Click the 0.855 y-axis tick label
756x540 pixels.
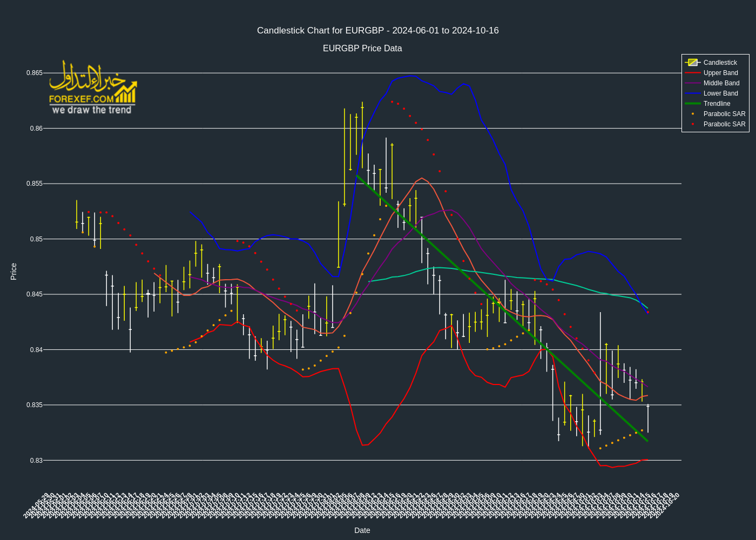tap(35, 184)
